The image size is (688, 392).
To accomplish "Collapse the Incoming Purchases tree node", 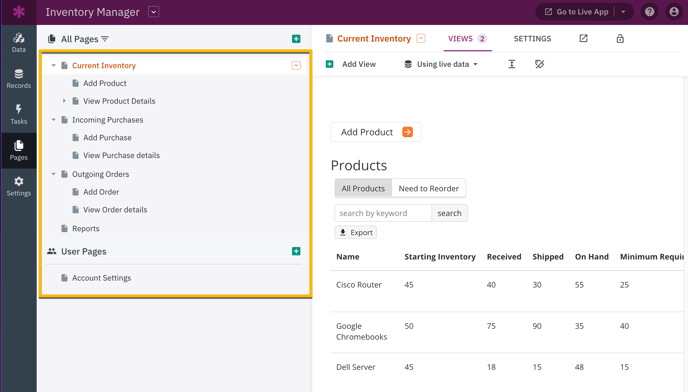I will tap(53, 120).
